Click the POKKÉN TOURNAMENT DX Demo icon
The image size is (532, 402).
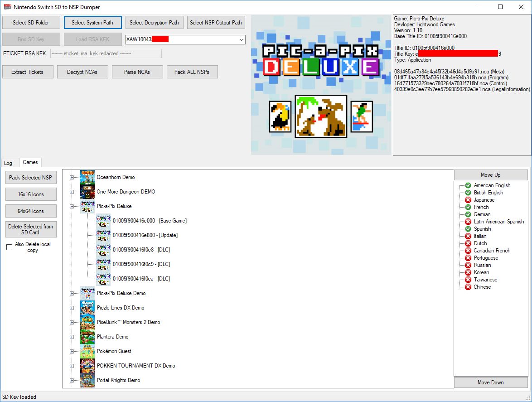coord(87,366)
